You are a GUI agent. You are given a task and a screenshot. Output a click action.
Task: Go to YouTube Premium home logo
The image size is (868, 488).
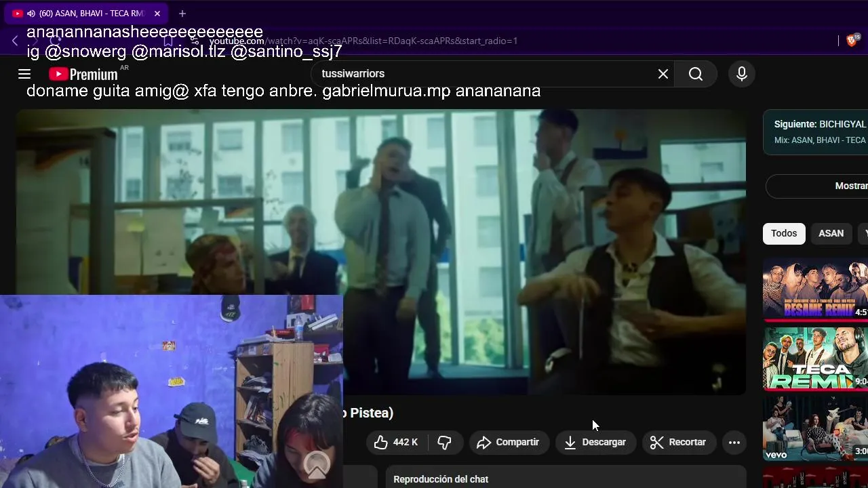(x=83, y=74)
